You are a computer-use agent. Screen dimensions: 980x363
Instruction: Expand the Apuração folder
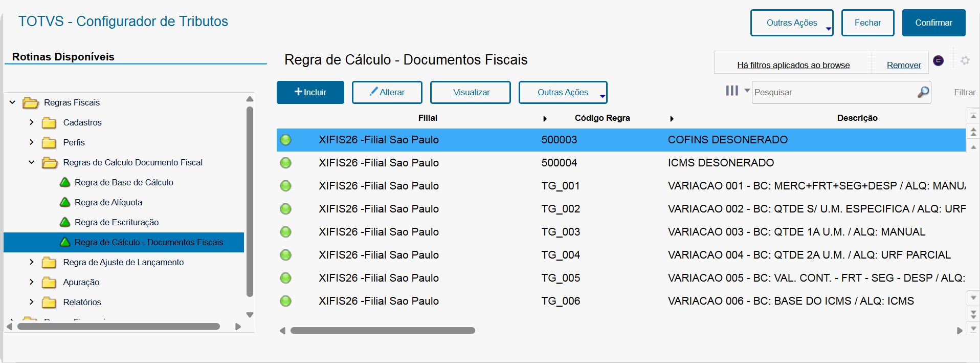32,282
